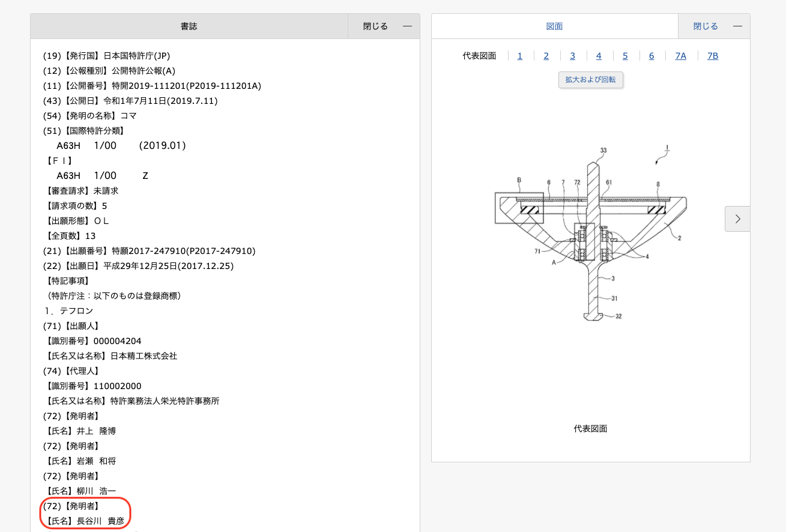Open drawing 6 link
The width and height of the screenshot is (786, 532).
point(651,56)
